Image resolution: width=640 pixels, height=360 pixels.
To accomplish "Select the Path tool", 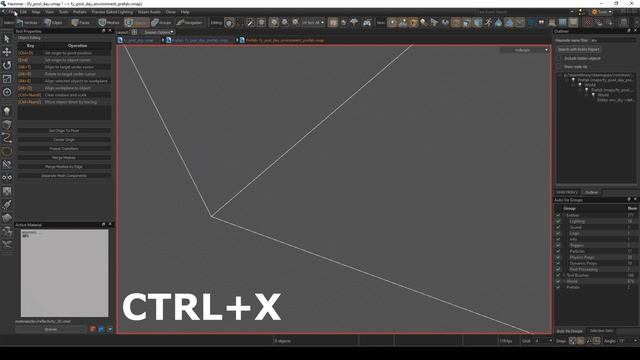I will point(7,138).
